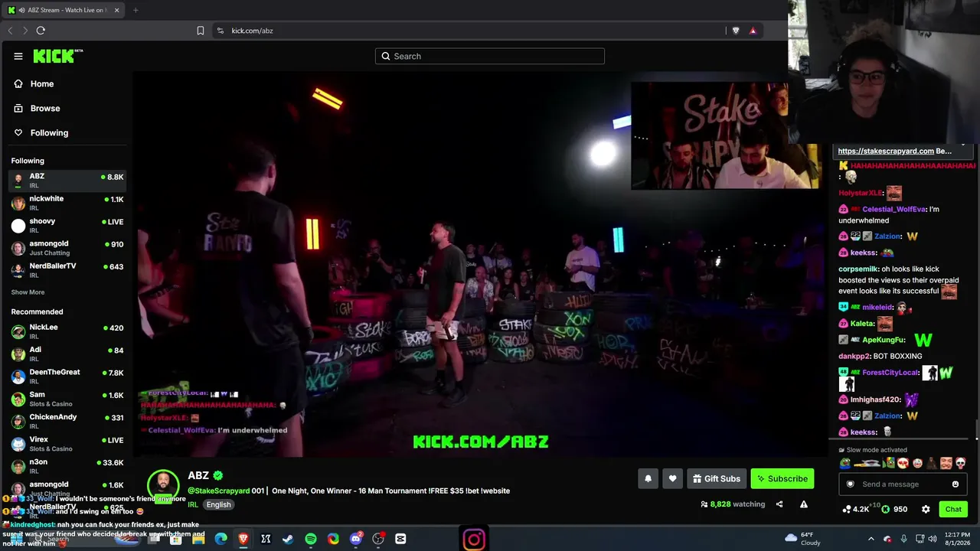Open shoovy channel from Following list
The height and width of the screenshot is (551, 980).
pos(67,225)
